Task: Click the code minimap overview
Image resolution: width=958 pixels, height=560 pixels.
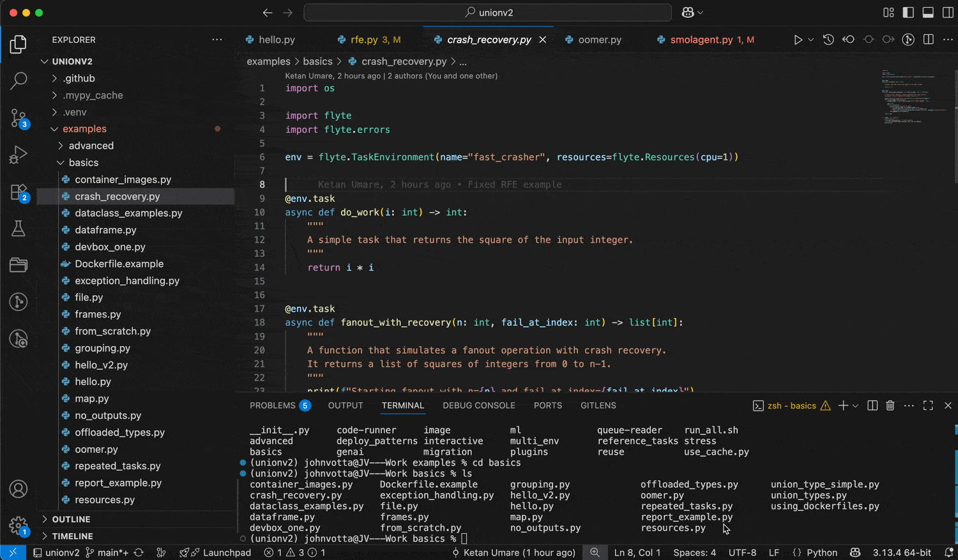Action: (908, 96)
